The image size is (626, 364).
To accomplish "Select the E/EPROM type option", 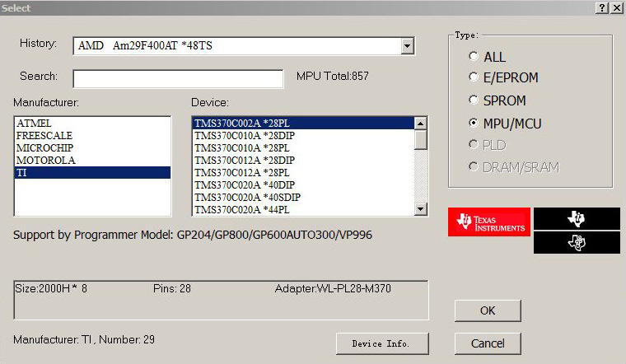I will click(x=474, y=77).
